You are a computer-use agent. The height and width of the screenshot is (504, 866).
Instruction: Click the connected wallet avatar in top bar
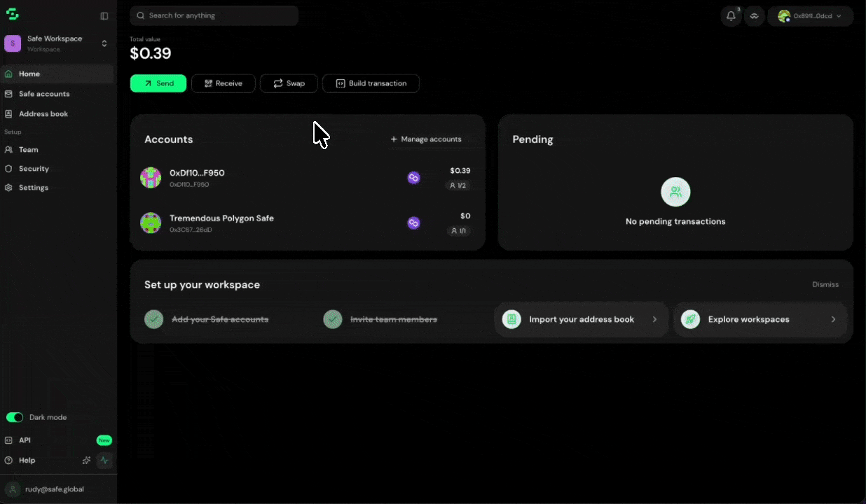click(x=784, y=16)
